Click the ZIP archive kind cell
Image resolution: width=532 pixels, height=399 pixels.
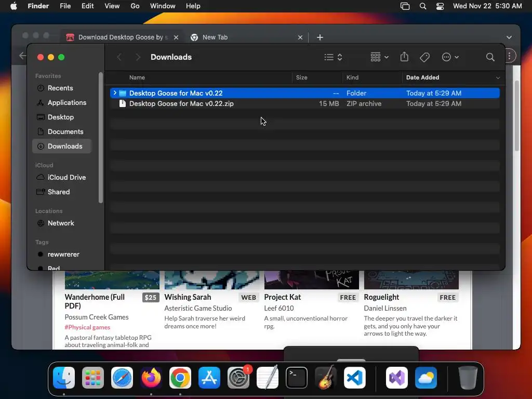click(x=364, y=103)
